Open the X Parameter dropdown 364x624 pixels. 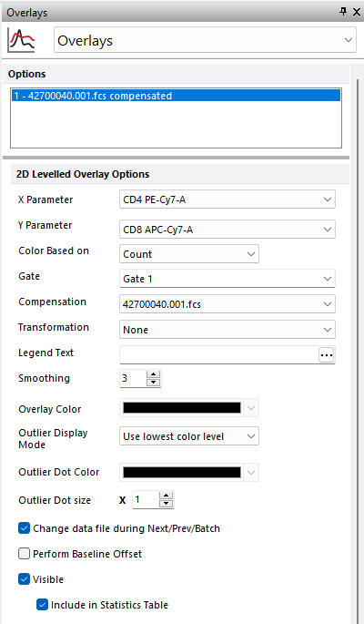pyautogui.click(x=227, y=199)
